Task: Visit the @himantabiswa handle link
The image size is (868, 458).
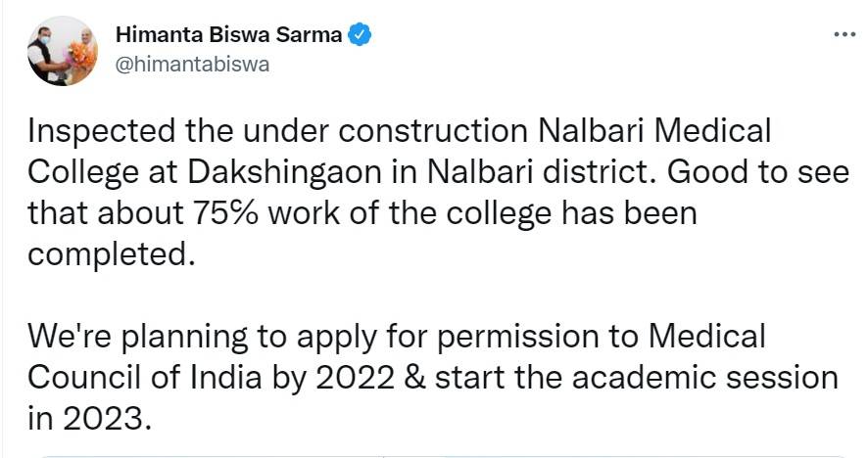Action: [192, 64]
